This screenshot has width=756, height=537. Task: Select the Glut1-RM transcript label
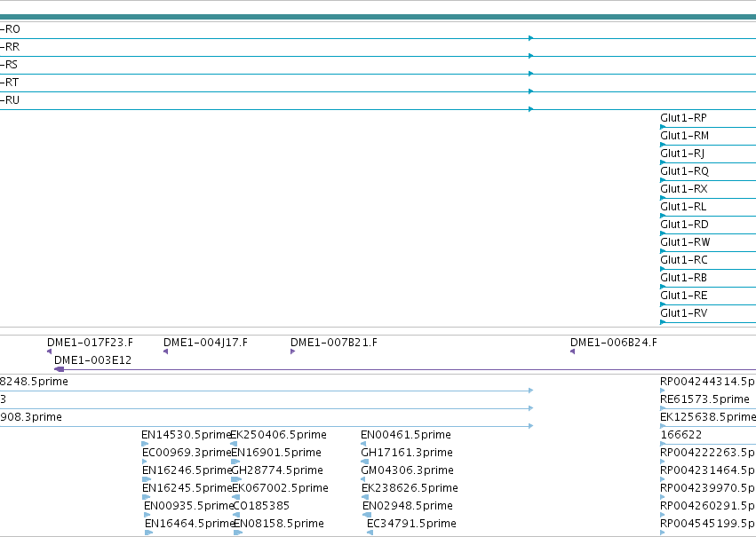(684, 136)
